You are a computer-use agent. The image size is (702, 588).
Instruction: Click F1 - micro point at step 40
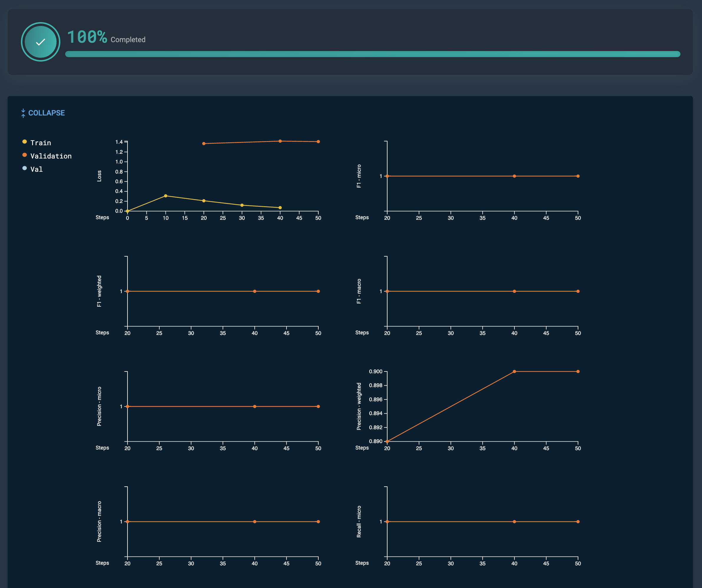(x=514, y=176)
